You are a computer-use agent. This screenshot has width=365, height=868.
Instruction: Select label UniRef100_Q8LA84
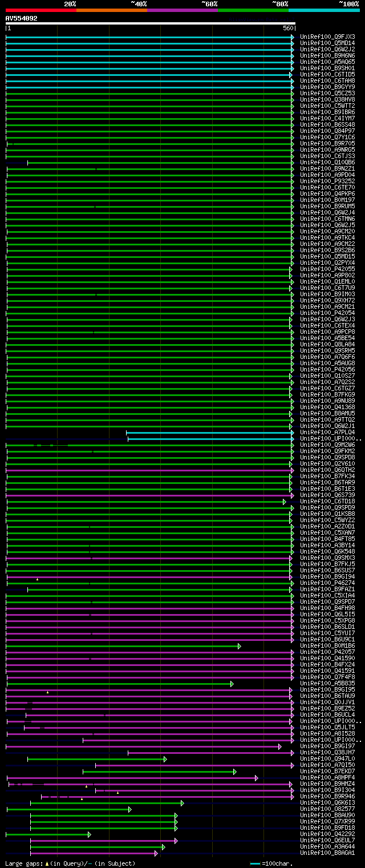pyautogui.click(x=327, y=344)
